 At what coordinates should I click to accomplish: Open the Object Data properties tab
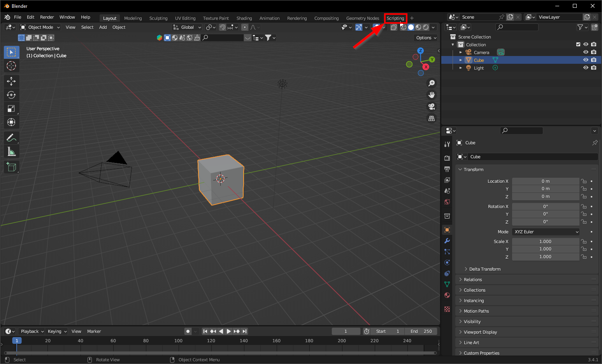[447, 284]
